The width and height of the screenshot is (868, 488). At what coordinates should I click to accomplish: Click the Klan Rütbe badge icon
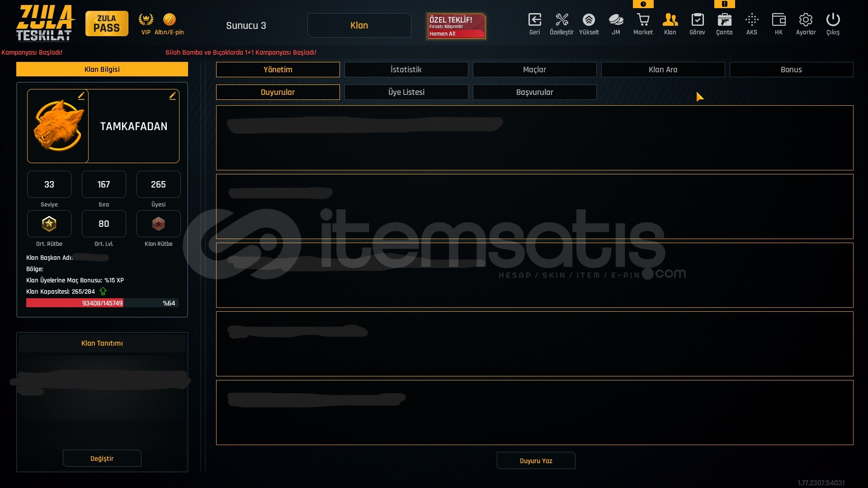tap(158, 224)
